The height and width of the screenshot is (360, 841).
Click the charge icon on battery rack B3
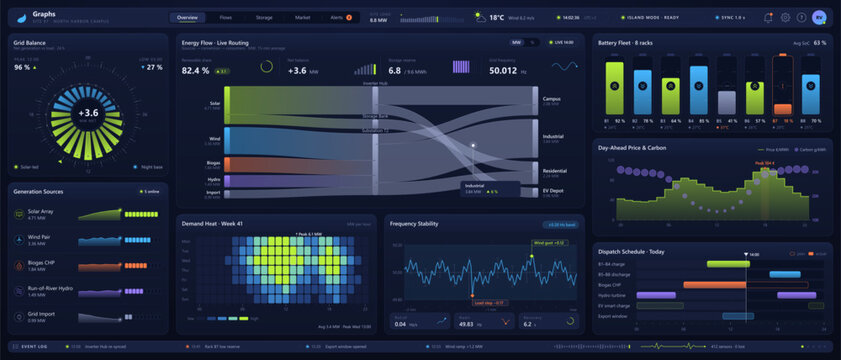(670, 86)
